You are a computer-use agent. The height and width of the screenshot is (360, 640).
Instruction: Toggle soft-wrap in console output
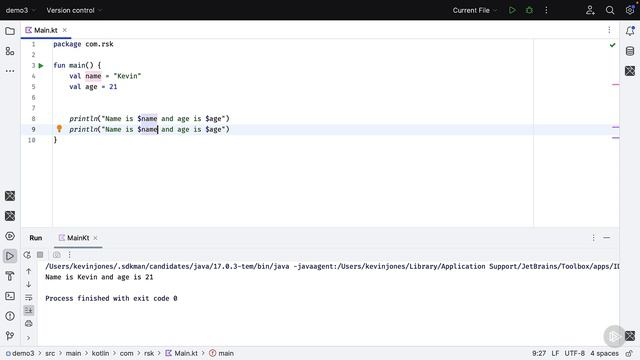(29, 298)
